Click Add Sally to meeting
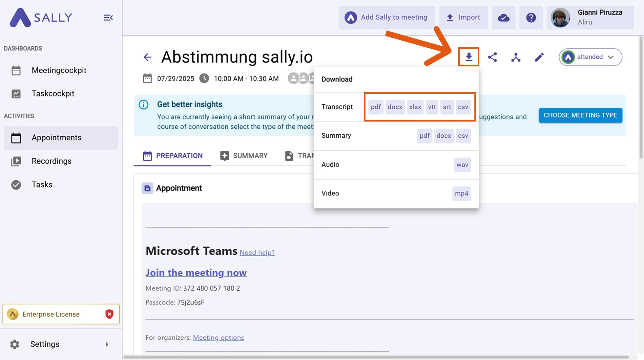The image size is (644, 360). coord(387,17)
